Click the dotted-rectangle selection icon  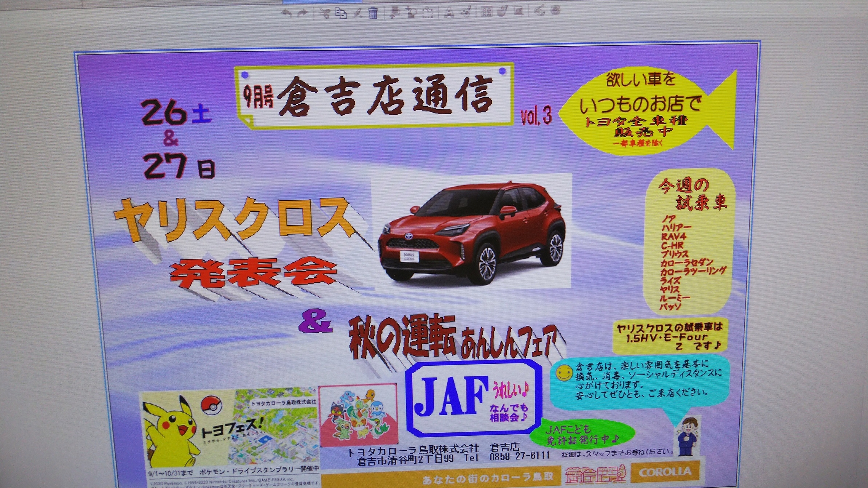pyautogui.click(x=428, y=12)
